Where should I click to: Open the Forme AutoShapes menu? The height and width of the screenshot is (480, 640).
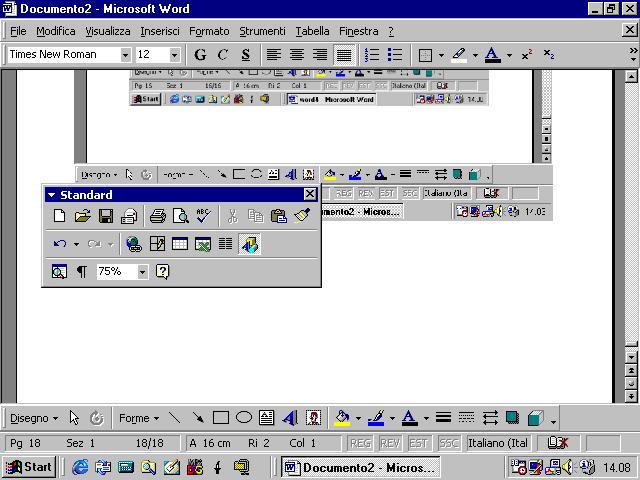pos(139,418)
